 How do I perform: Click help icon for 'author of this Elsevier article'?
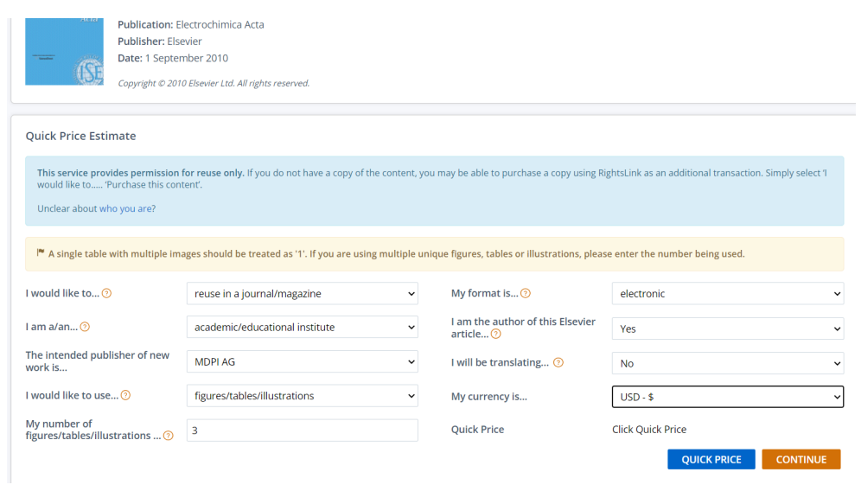coord(496,334)
